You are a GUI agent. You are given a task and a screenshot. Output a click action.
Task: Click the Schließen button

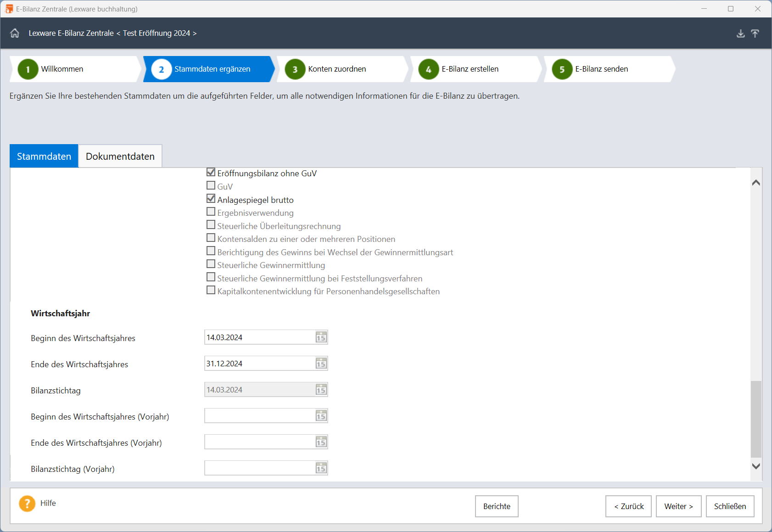click(730, 506)
